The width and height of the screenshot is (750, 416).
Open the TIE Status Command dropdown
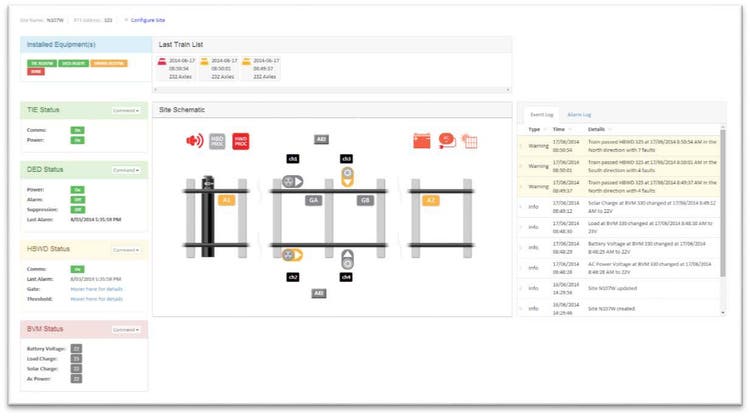point(126,110)
